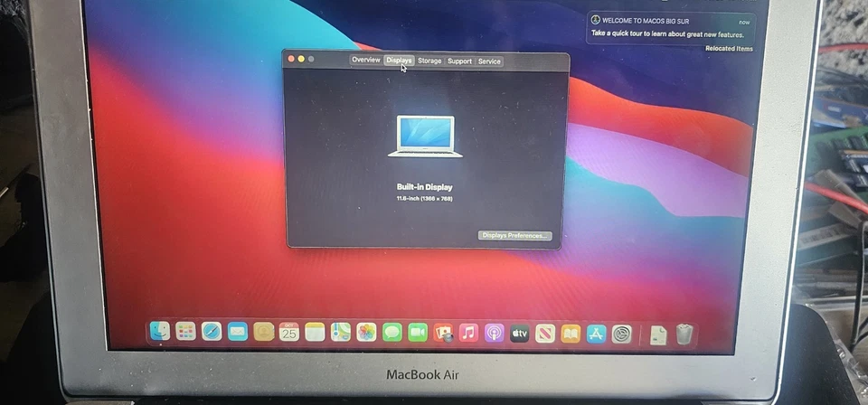Screen dimensions: 868x405
Task: Close the About This Mac window
Action: (x=291, y=59)
